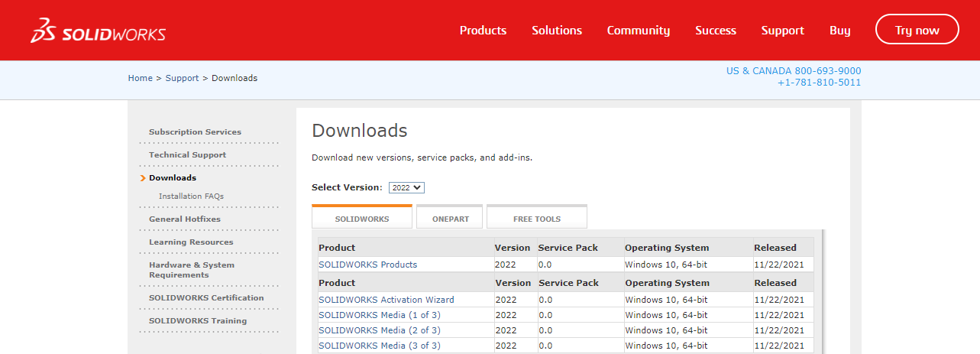Open the Success menu

pos(716,31)
